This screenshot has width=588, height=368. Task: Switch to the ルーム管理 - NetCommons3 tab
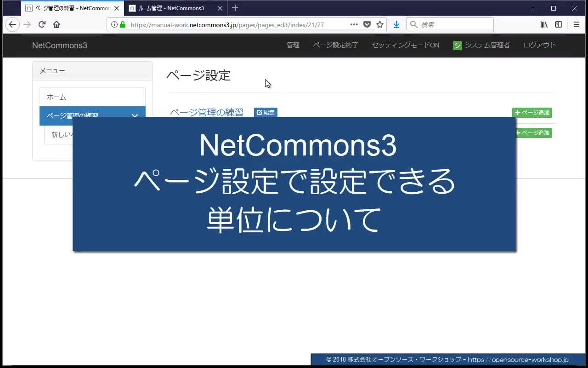tap(175, 8)
